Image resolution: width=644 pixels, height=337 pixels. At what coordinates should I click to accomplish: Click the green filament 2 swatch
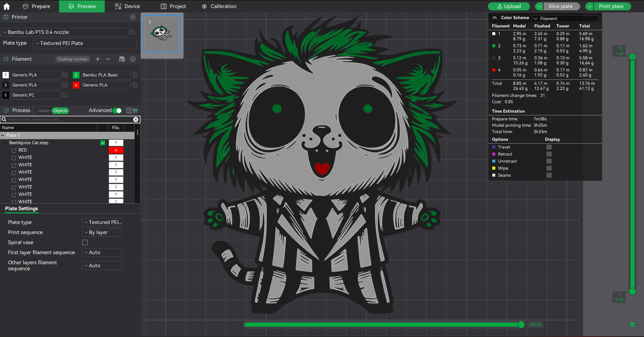76,75
